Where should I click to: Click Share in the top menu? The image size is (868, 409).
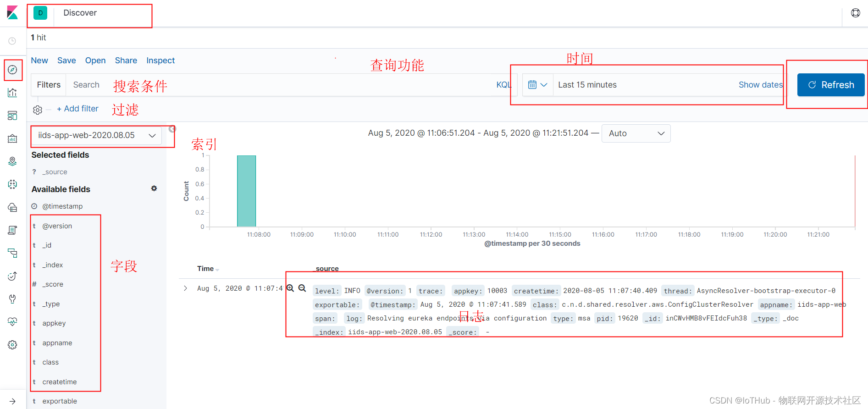(x=126, y=61)
